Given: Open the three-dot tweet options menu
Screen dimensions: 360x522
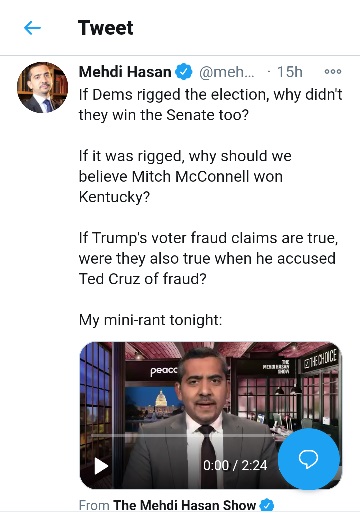Looking at the screenshot, I should tap(333, 71).
